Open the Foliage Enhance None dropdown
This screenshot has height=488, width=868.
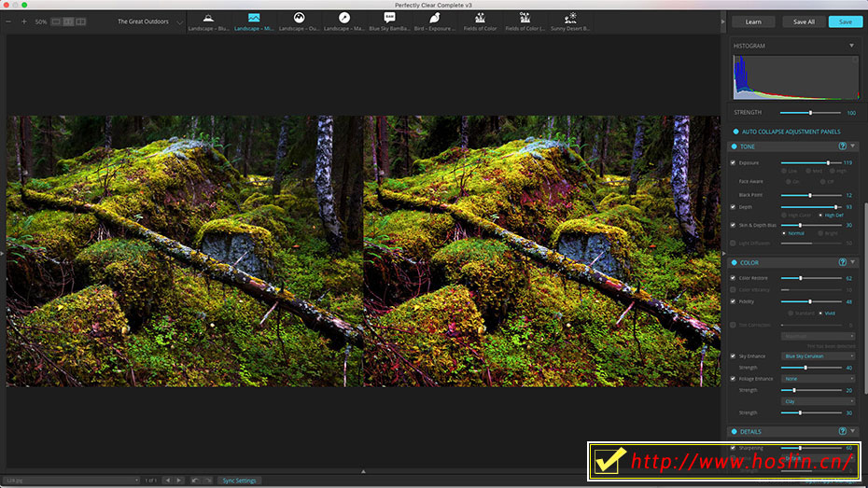point(818,379)
